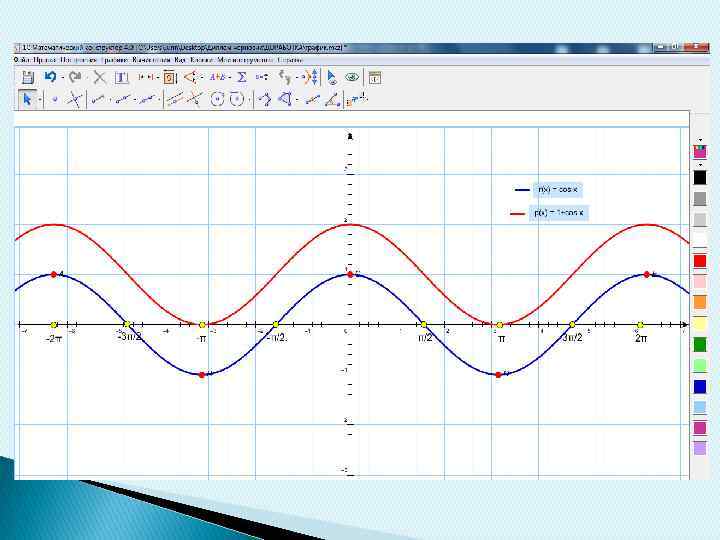Screen dimensions: 720x540
Task: Click the yellow point at 2π
Action: (x=640, y=325)
